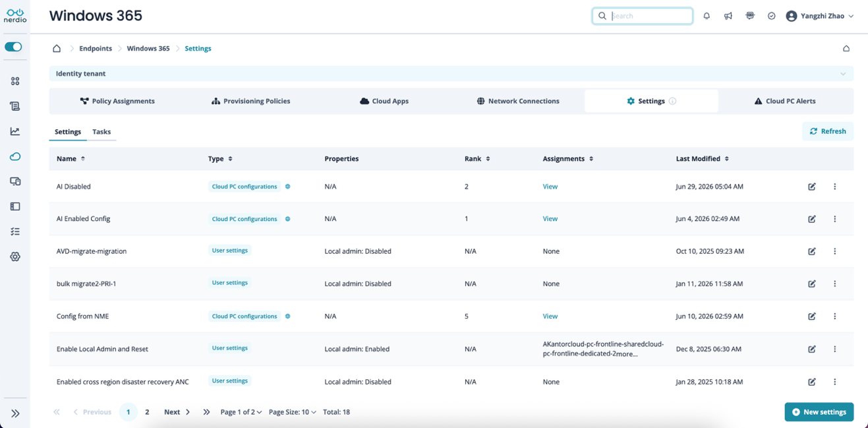This screenshot has width=868, height=428.
Task: Open more options for bulk migrate2-PRI-1 row
Action: pyautogui.click(x=835, y=284)
